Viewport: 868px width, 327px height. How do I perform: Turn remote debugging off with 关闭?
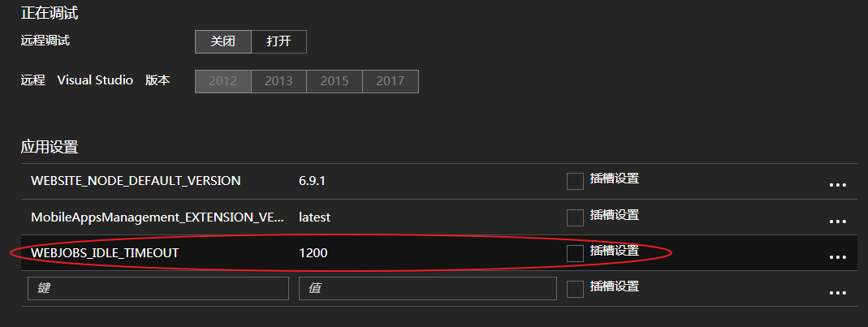[222, 41]
